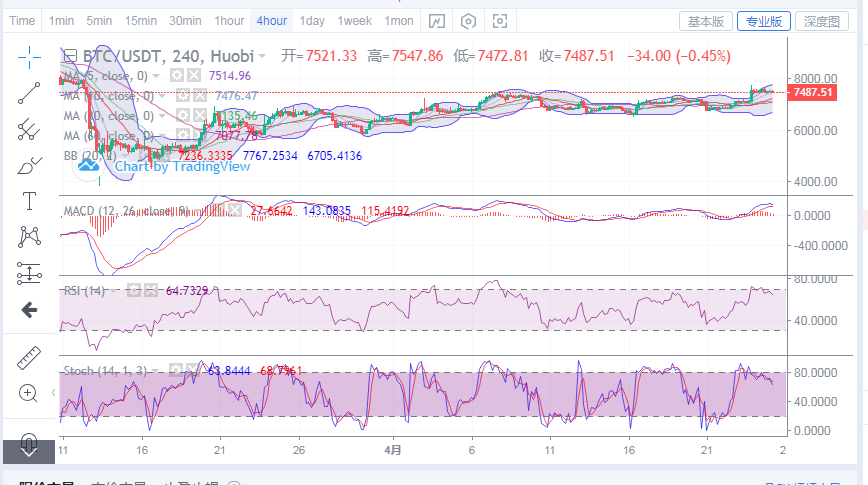Screen dimensions: 868x485
Task: Click the back arrow icon in sidebar
Action: pyautogui.click(x=30, y=310)
